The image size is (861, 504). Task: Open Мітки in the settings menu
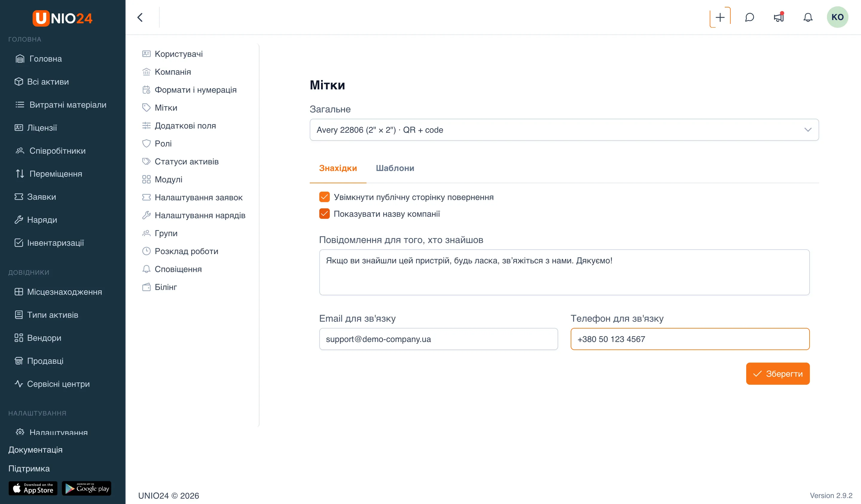click(x=166, y=108)
